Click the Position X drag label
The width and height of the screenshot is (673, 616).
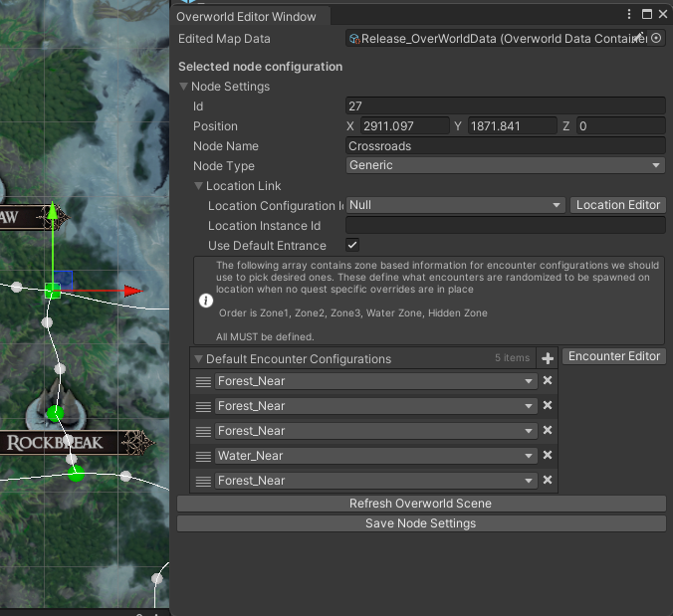(350, 126)
